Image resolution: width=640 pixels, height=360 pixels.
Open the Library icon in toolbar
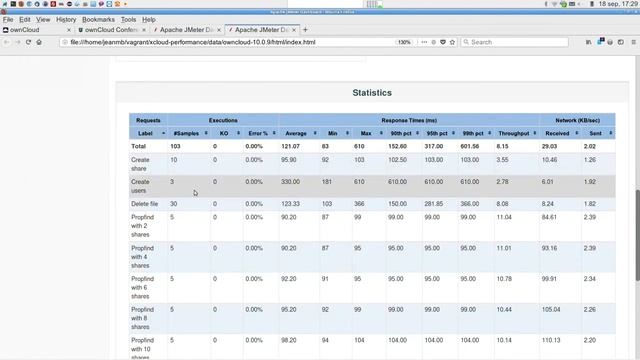click(x=589, y=42)
